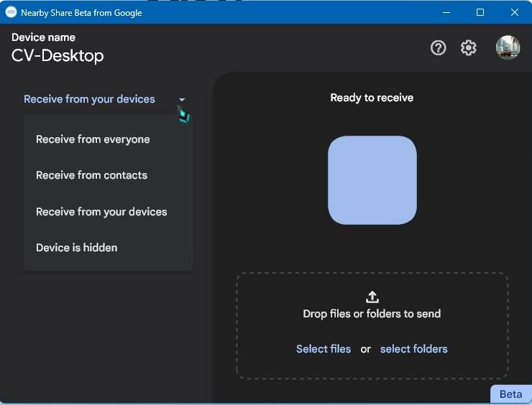Click the 'Select files' link
The height and width of the screenshot is (405, 532).
tap(324, 349)
